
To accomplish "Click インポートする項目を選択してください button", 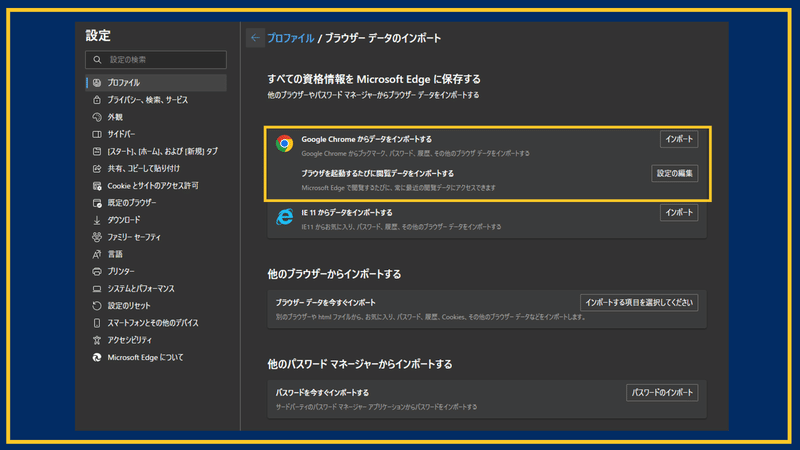I will (639, 303).
